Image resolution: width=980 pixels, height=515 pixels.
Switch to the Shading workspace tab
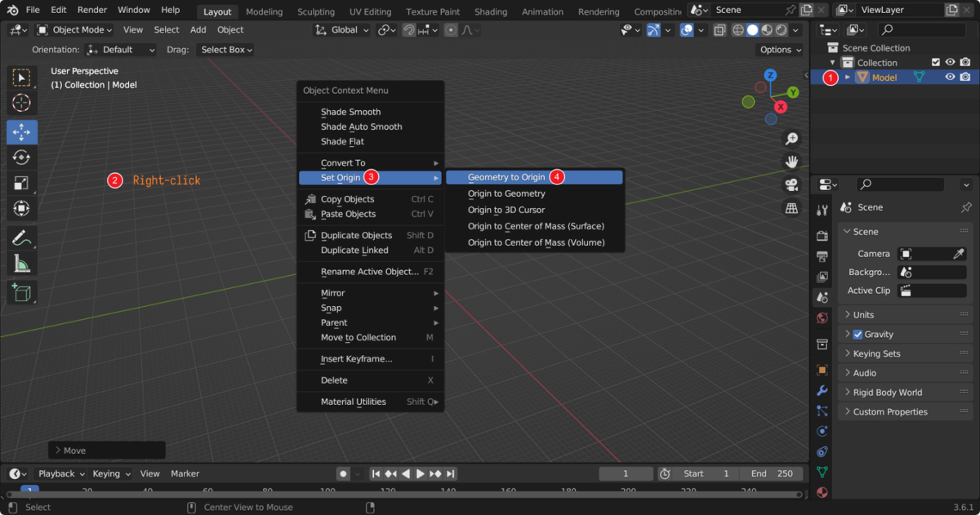pos(491,11)
